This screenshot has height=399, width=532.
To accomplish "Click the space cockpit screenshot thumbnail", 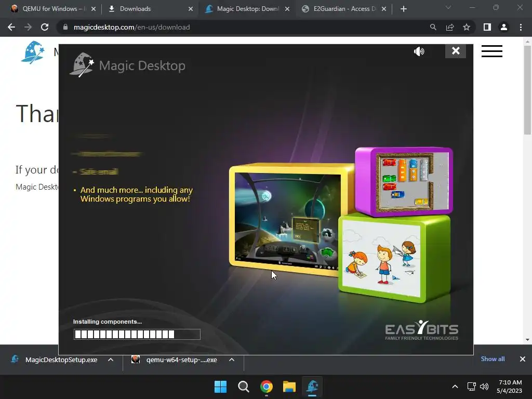I will click(288, 221).
